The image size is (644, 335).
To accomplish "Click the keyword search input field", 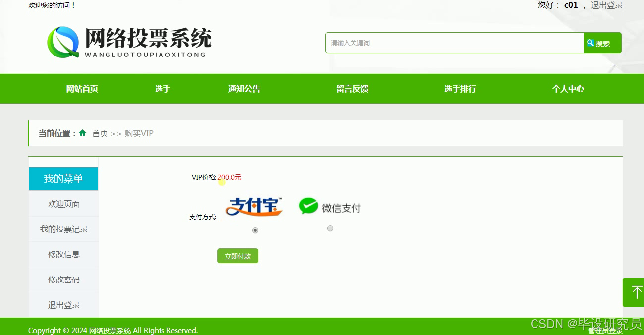I will (x=454, y=43).
